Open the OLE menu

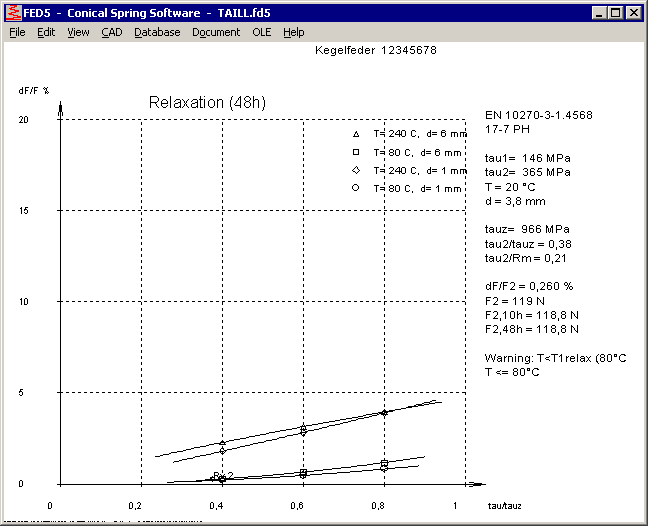click(261, 32)
